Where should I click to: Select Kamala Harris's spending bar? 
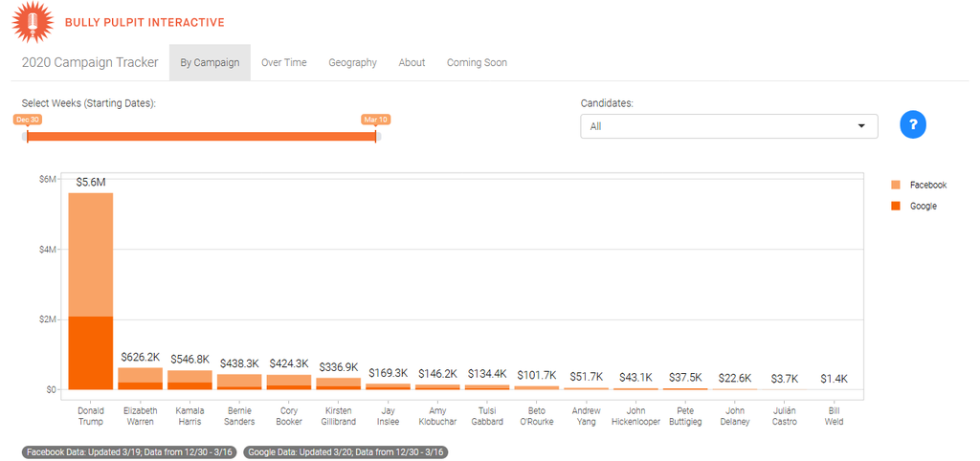coord(189,380)
